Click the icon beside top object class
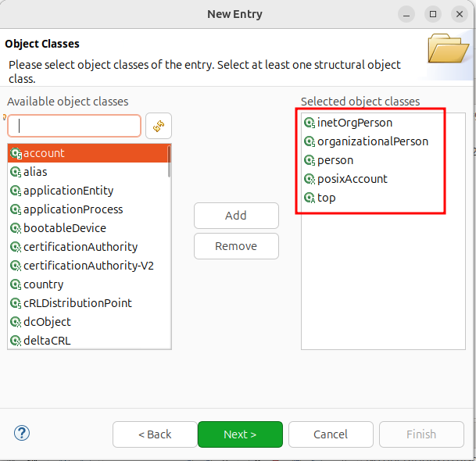Screen dimensions: 476x461 (309, 198)
